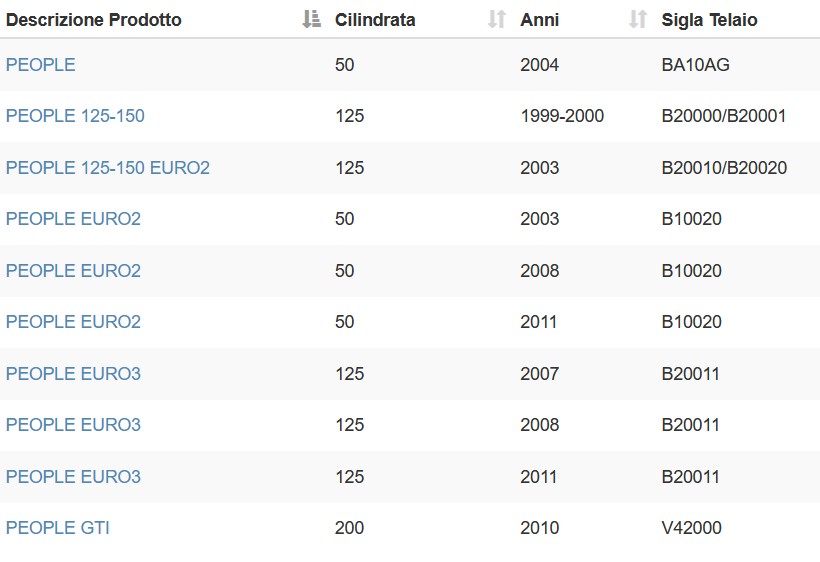This screenshot has width=820, height=562.
Task: Sort by Descrizione Prodotto sort icon
Action: tap(312, 19)
